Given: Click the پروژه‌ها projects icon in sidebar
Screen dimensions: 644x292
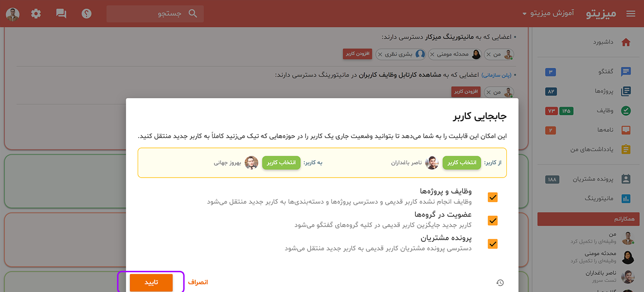Looking at the screenshot, I should (x=626, y=91).
